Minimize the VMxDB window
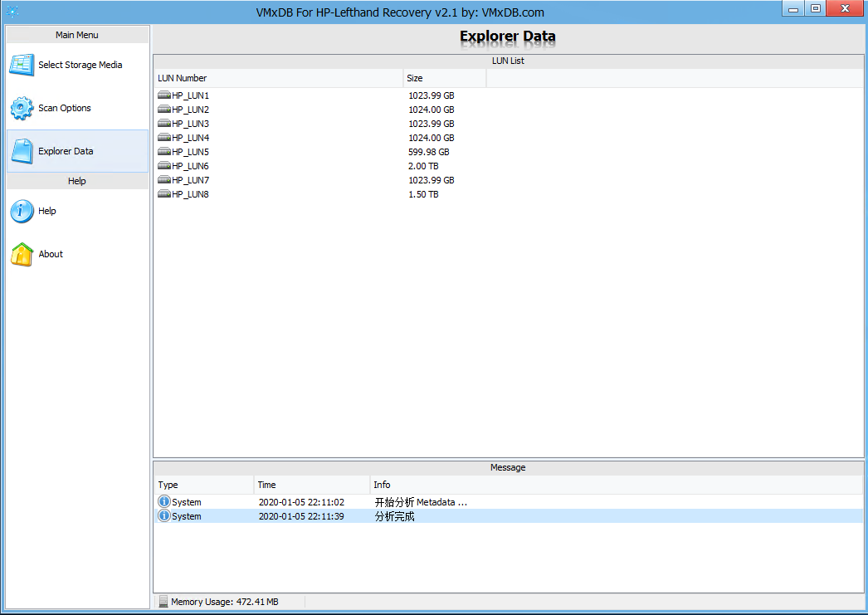The image size is (868, 615). [792, 9]
